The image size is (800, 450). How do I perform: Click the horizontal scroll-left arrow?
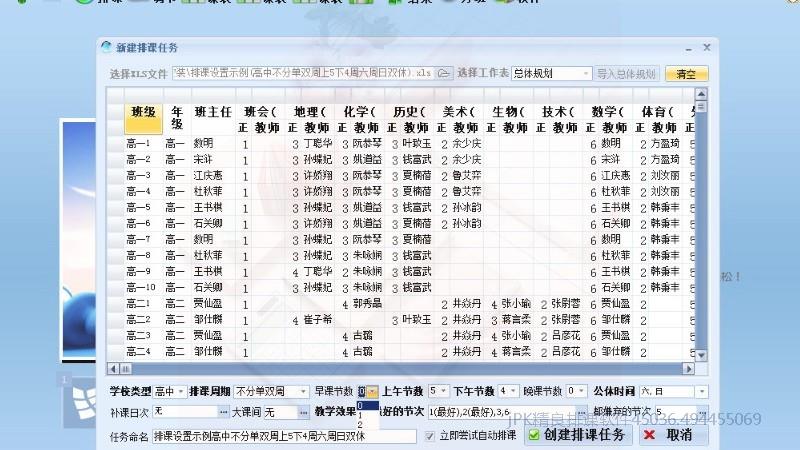pyautogui.click(x=113, y=368)
